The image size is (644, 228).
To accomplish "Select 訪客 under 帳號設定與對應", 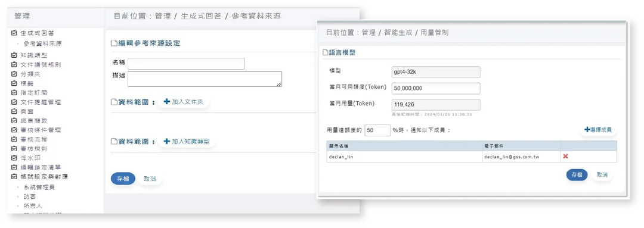I will click(30, 196).
